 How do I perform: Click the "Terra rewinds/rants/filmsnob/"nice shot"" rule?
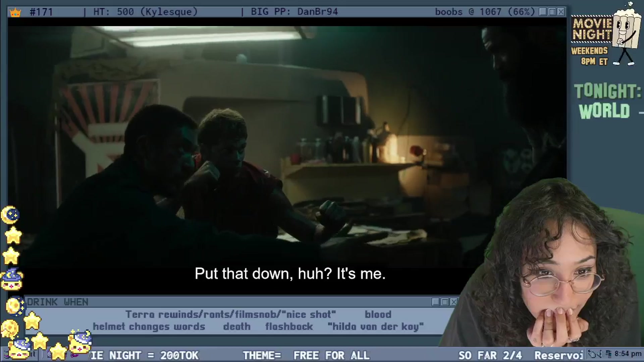[x=231, y=314]
